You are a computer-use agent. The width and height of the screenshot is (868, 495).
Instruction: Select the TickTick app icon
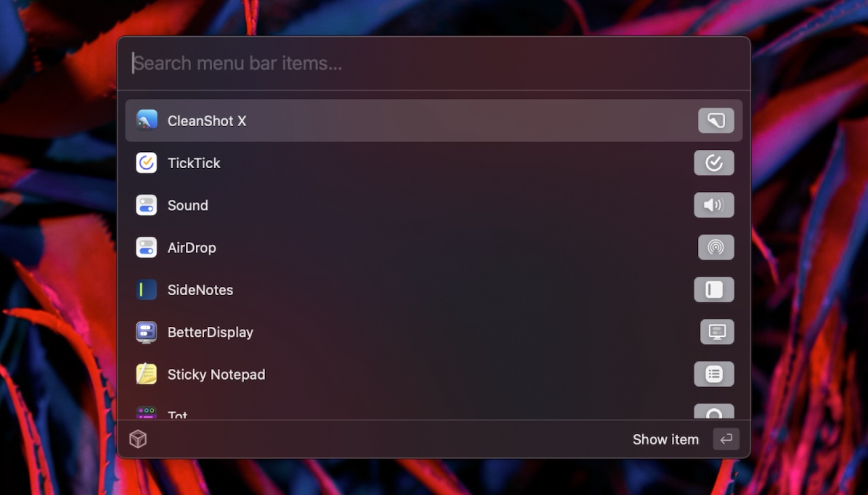pos(146,163)
